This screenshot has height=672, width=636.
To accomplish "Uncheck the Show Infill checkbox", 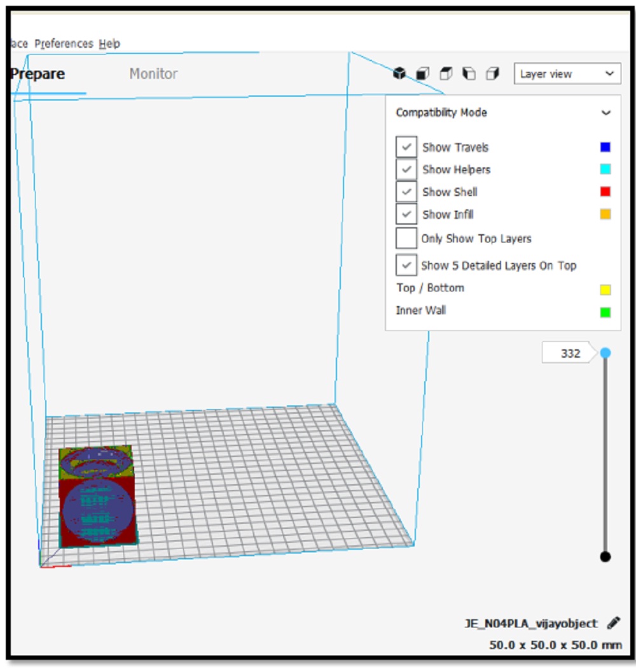I will click(406, 214).
